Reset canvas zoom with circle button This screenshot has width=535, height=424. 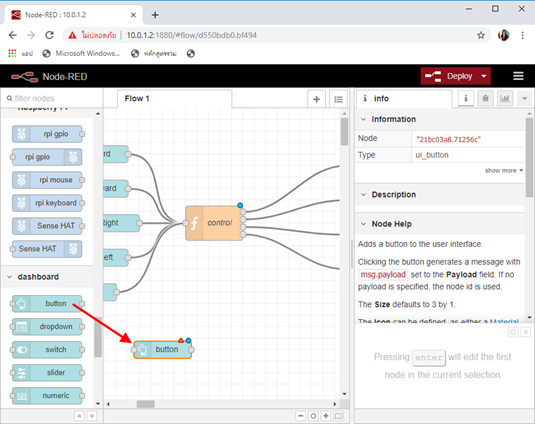313,416
